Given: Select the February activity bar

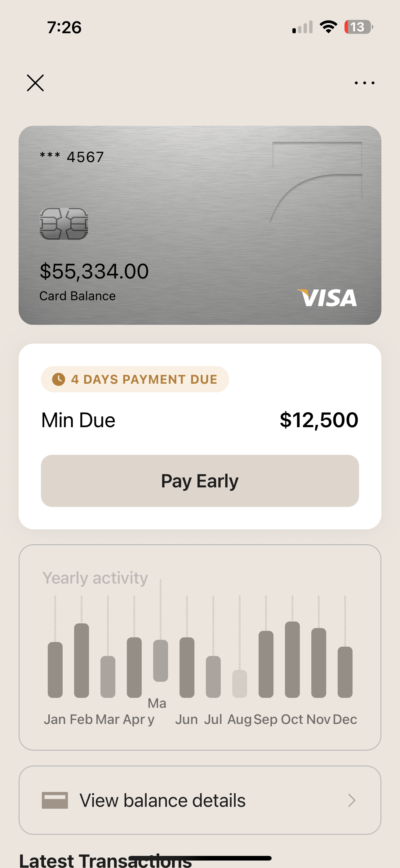Looking at the screenshot, I should pyautogui.click(x=82, y=660).
